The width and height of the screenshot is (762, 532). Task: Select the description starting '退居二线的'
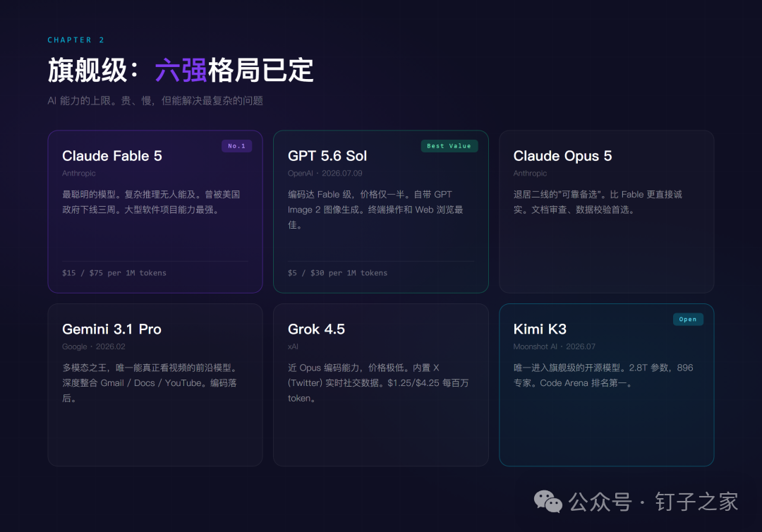point(598,202)
